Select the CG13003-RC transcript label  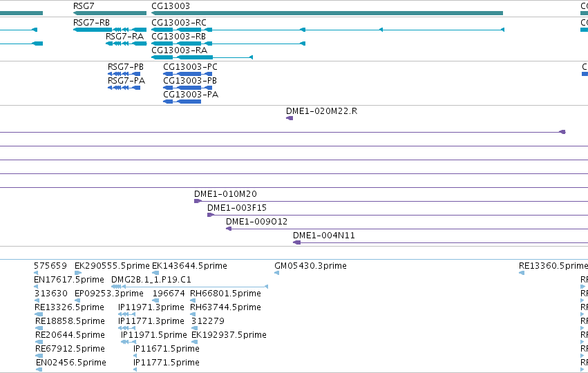[179, 23]
